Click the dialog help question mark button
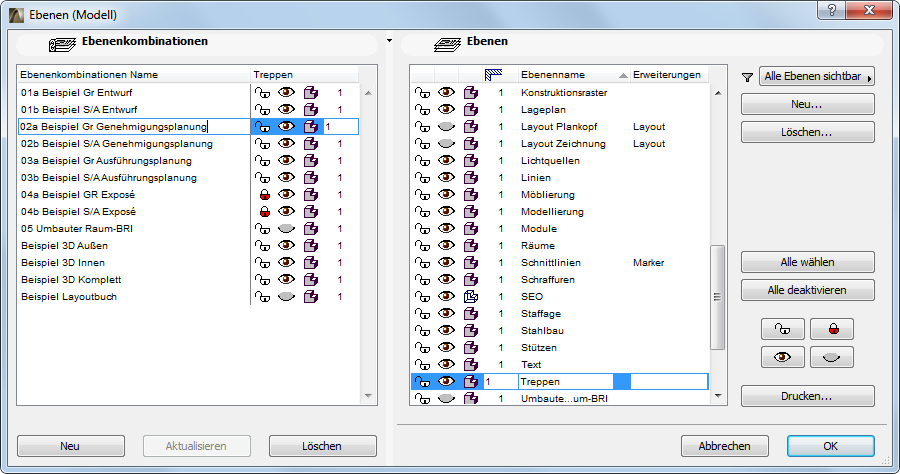 click(831, 10)
